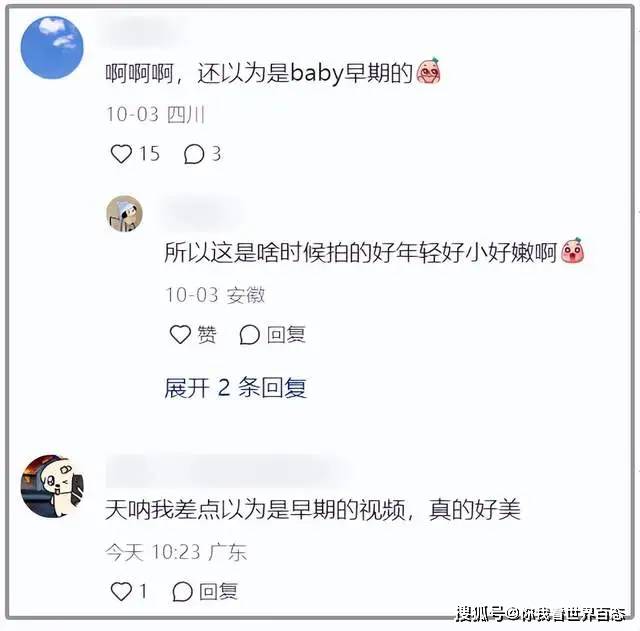
Task: Click the 回复 bubble icon under Anhui reply
Action: coord(249,335)
